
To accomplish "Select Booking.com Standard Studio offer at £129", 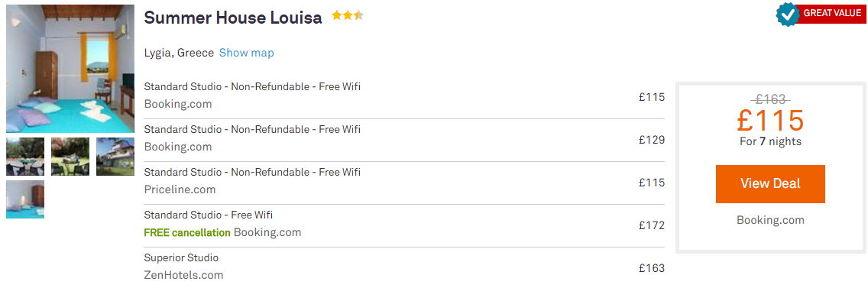I will tap(404, 140).
